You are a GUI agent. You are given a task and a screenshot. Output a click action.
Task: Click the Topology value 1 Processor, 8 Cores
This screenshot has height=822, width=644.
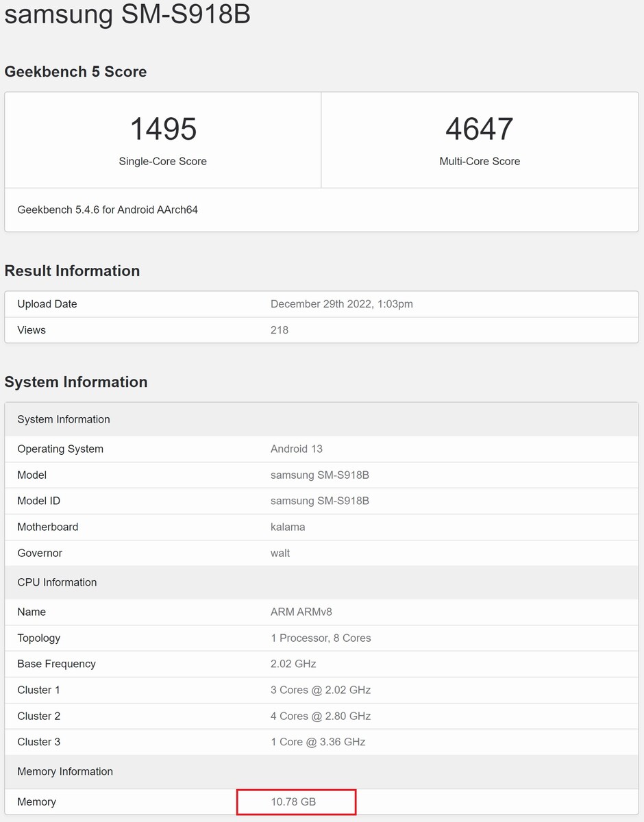coord(320,638)
